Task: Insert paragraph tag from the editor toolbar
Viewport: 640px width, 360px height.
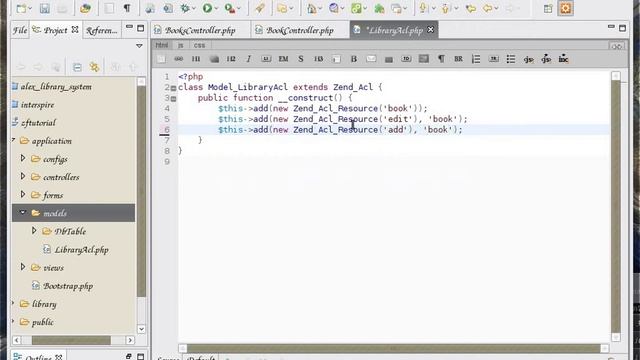Action: coord(441,59)
